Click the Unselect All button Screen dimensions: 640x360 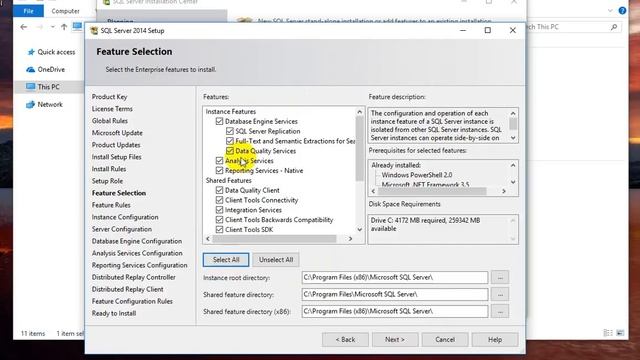point(276,260)
